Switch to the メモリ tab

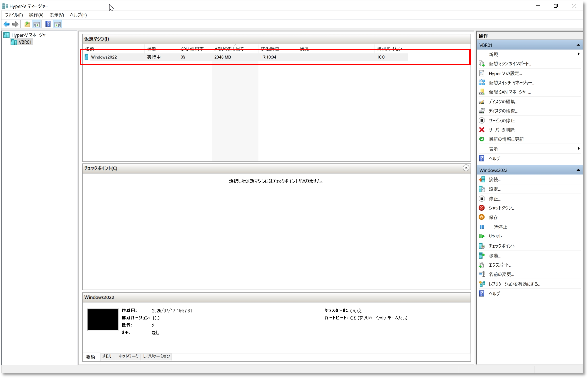click(x=107, y=356)
